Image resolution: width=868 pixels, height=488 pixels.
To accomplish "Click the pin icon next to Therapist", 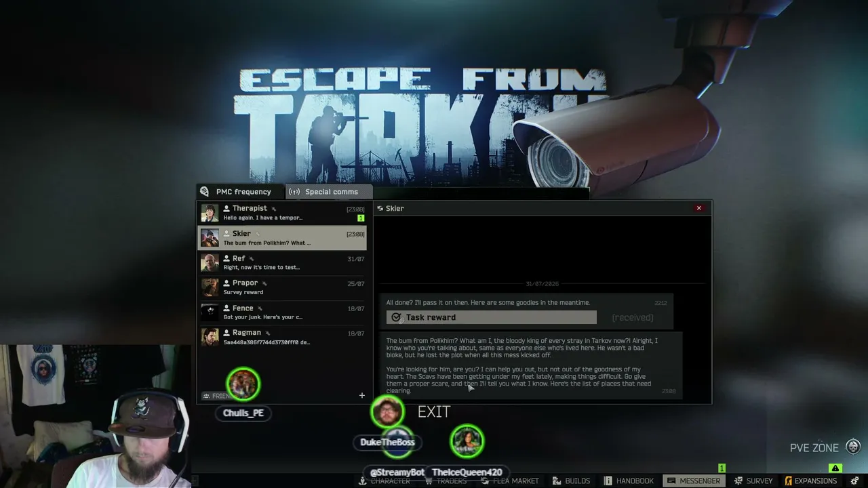I will click(x=274, y=209).
